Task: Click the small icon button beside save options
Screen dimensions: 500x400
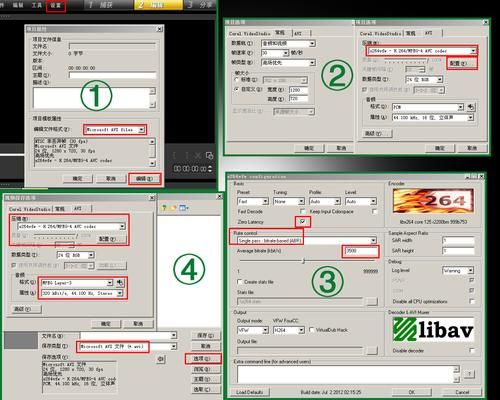Action: coord(161,359)
